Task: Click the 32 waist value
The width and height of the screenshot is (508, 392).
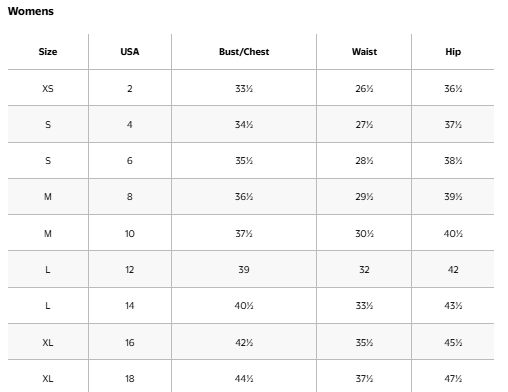Action: (x=364, y=270)
